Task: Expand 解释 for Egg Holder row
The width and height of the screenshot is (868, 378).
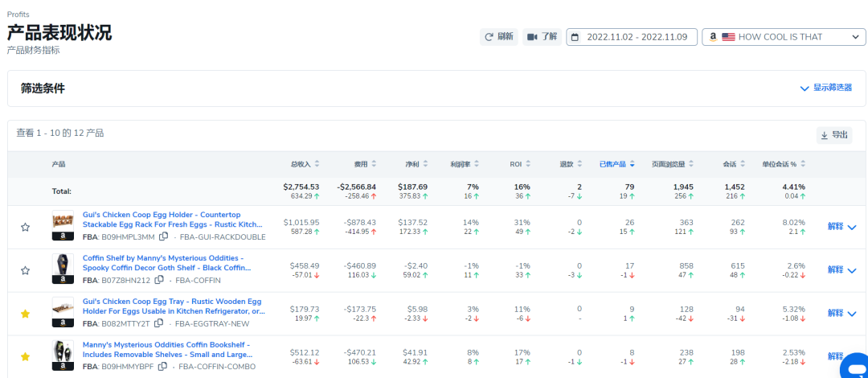Action: point(842,227)
